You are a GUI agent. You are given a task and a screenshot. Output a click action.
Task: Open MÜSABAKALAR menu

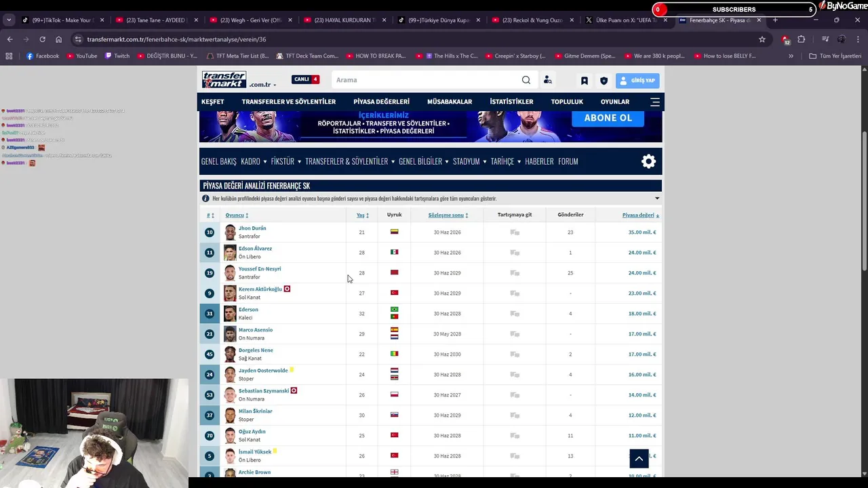(x=450, y=102)
